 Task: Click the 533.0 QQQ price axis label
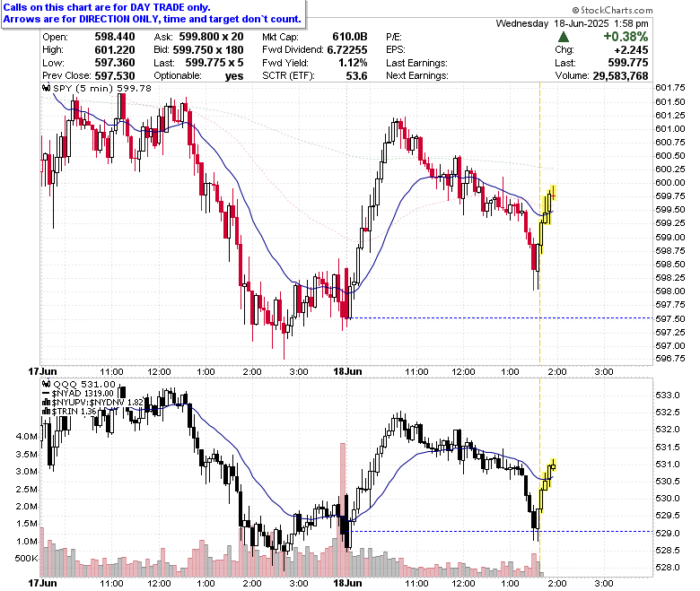click(668, 395)
